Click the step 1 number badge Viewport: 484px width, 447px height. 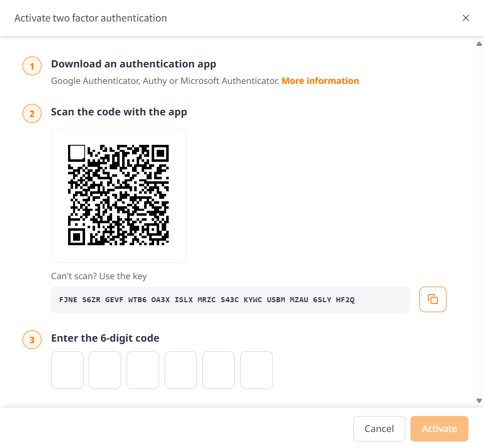click(x=32, y=66)
